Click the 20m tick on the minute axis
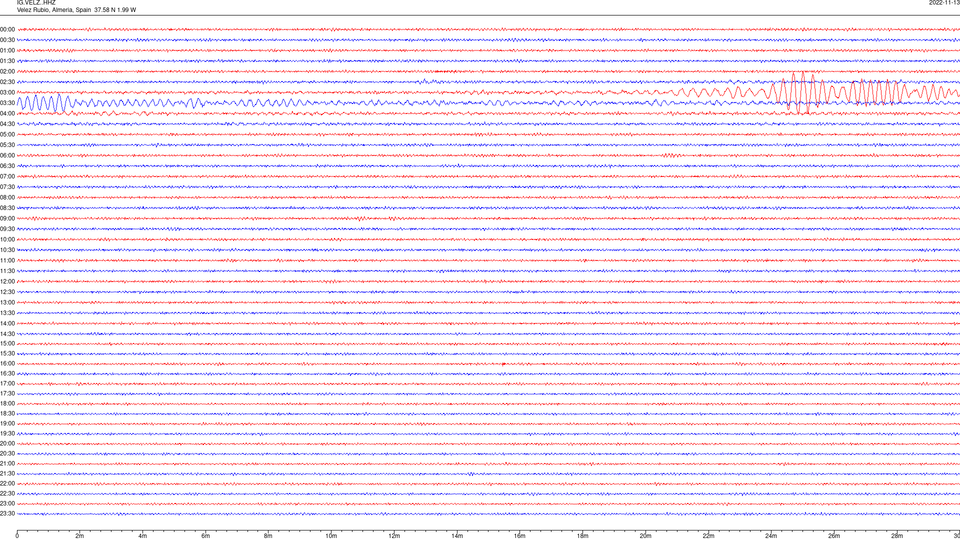The width and height of the screenshot is (960, 540). (x=645, y=536)
